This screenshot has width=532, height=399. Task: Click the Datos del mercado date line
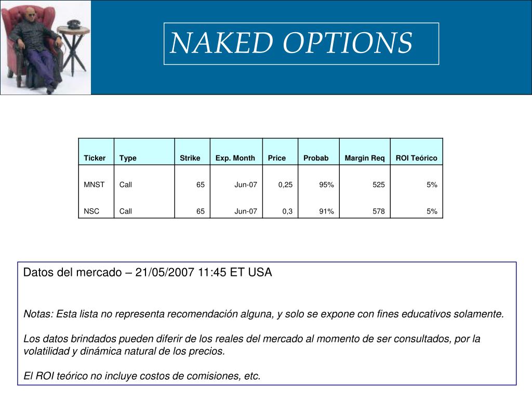pos(148,272)
